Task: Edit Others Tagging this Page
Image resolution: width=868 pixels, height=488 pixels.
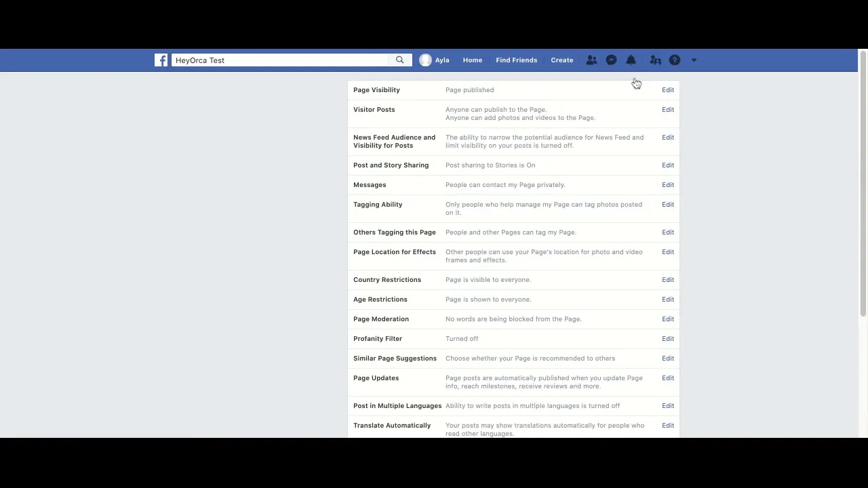Action: pos(668,232)
